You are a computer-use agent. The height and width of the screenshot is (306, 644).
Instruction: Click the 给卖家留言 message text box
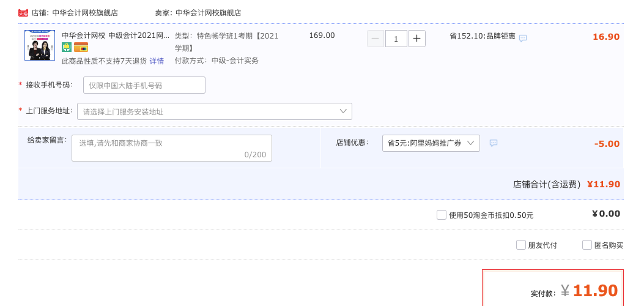tap(171, 148)
